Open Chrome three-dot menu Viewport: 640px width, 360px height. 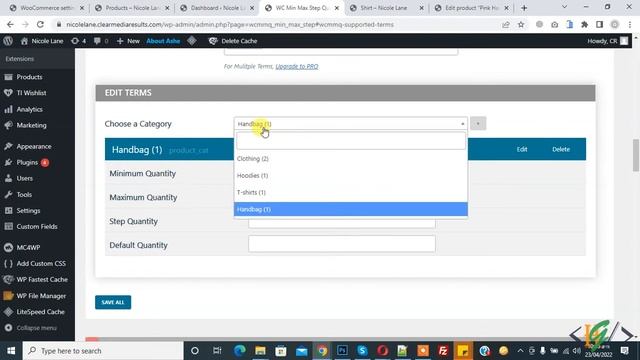point(630,24)
